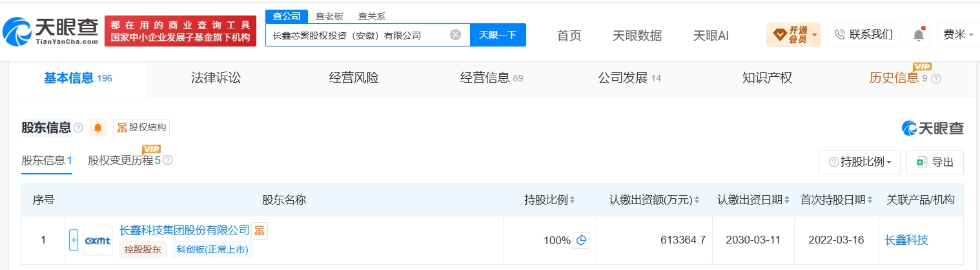Click the help icon beside 股东信息 title
This screenshot has width=980, height=270.
click(79, 128)
